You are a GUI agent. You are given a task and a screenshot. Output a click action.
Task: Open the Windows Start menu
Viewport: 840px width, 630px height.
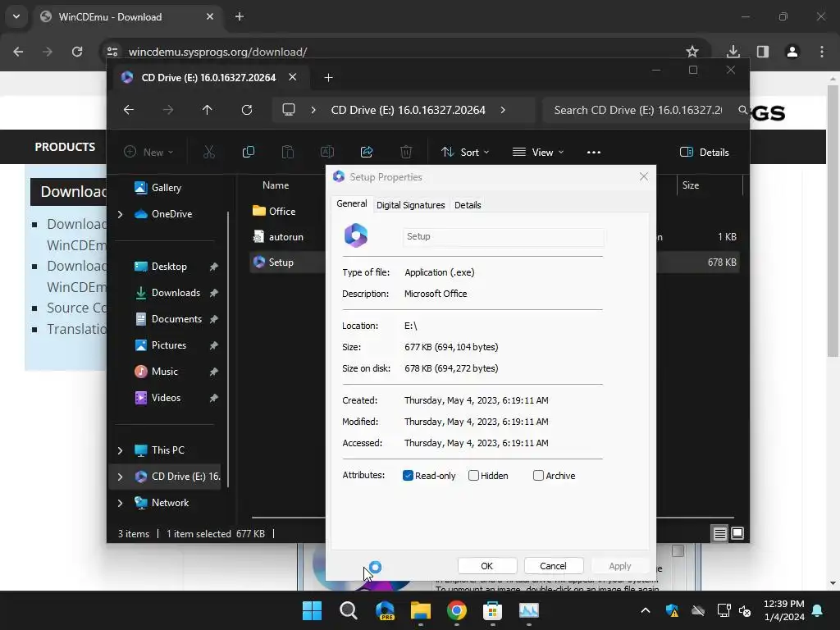[x=313, y=610]
